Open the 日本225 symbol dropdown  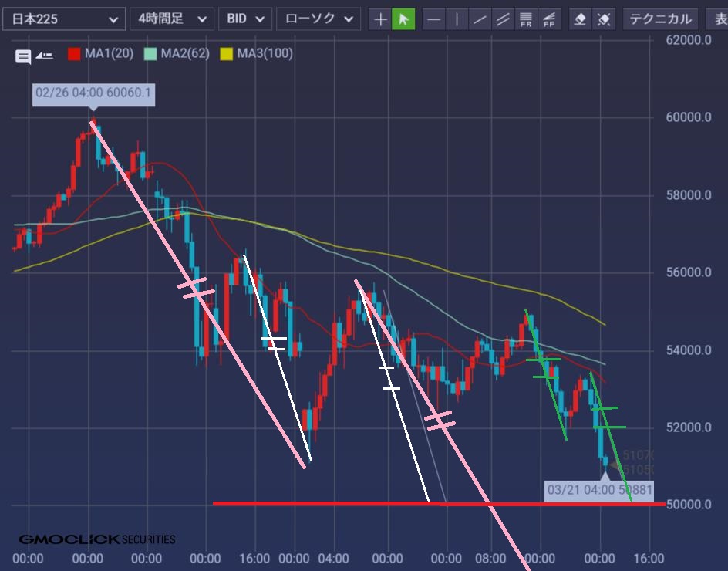[x=63, y=19]
